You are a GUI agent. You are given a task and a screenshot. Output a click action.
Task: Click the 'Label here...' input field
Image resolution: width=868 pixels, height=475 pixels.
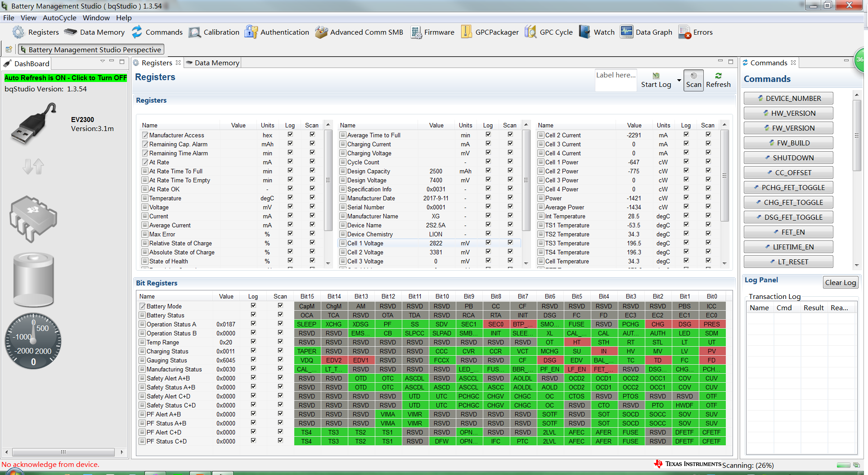[x=616, y=80]
